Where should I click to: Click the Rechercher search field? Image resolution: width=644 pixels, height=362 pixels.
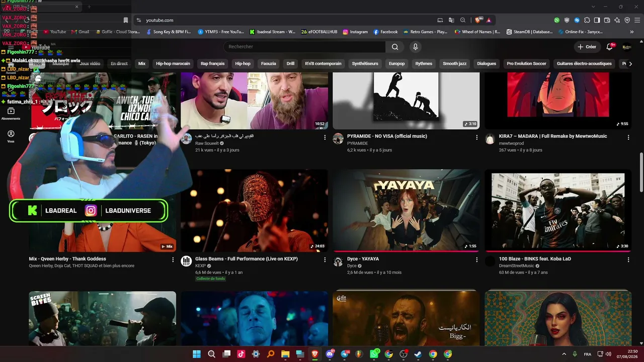tap(304, 47)
